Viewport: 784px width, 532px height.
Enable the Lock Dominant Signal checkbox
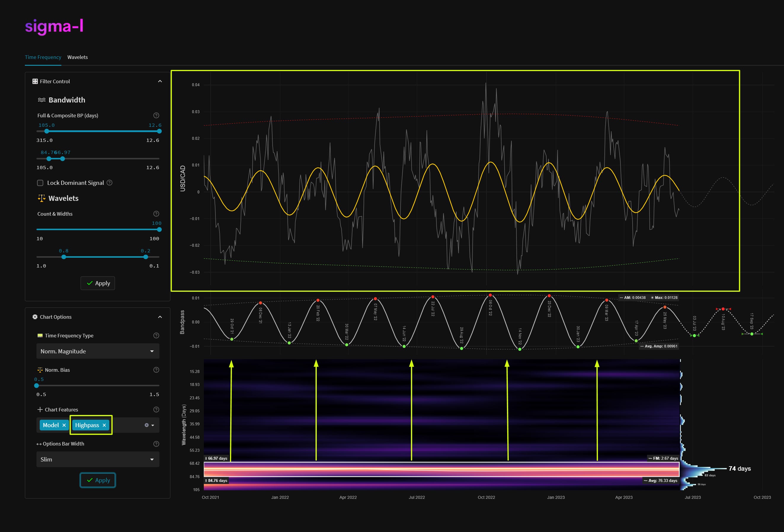tap(40, 183)
